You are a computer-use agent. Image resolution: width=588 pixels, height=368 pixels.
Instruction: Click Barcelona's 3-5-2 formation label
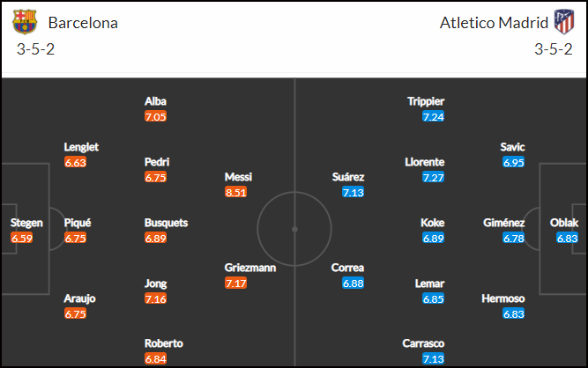click(x=35, y=49)
